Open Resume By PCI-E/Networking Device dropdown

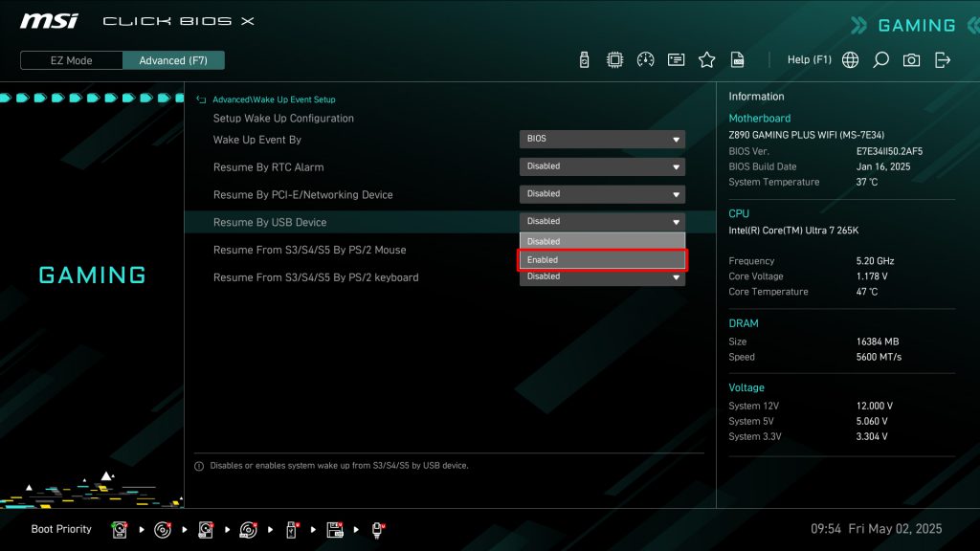click(x=602, y=193)
